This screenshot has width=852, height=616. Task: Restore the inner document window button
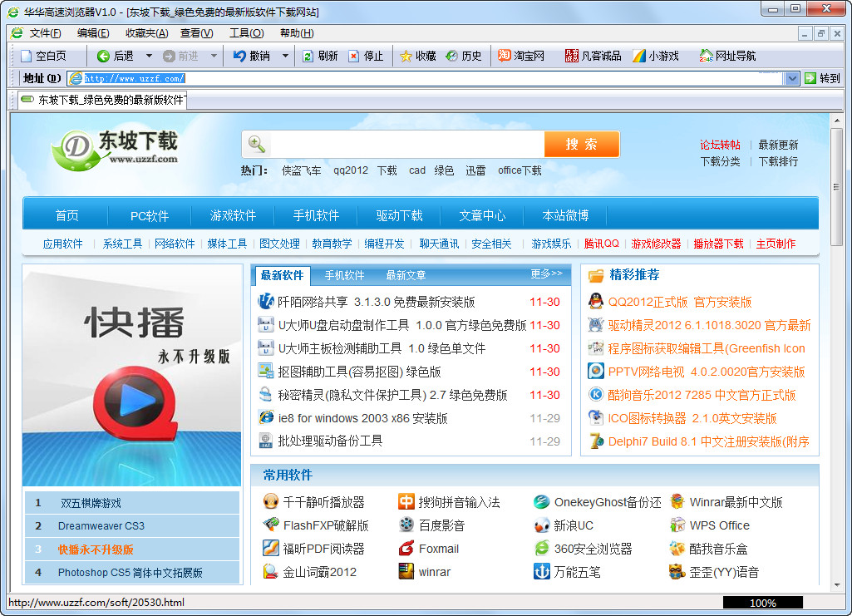pyautogui.click(x=821, y=34)
